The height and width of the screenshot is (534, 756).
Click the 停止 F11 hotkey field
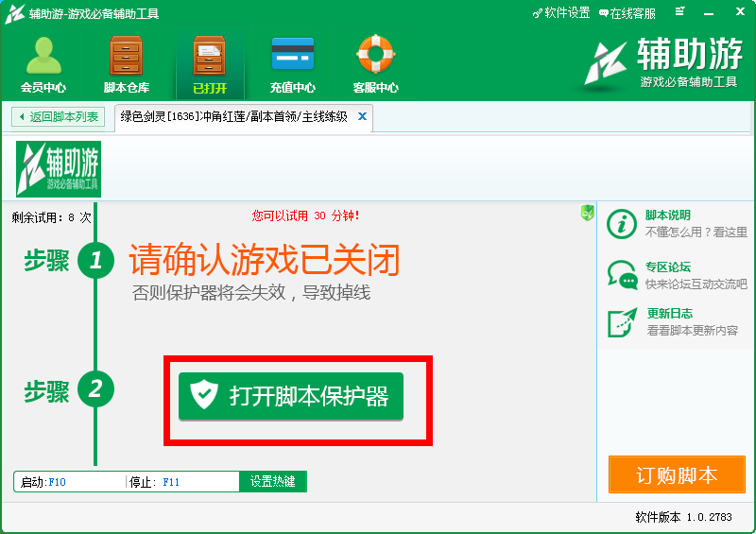click(183, 482)
